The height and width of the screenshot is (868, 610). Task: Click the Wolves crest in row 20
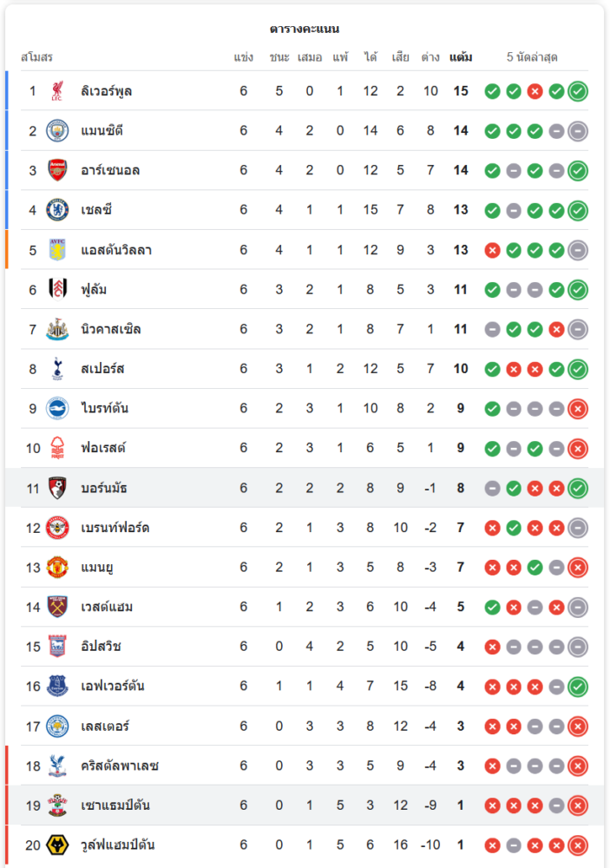[x=57, y=845]
